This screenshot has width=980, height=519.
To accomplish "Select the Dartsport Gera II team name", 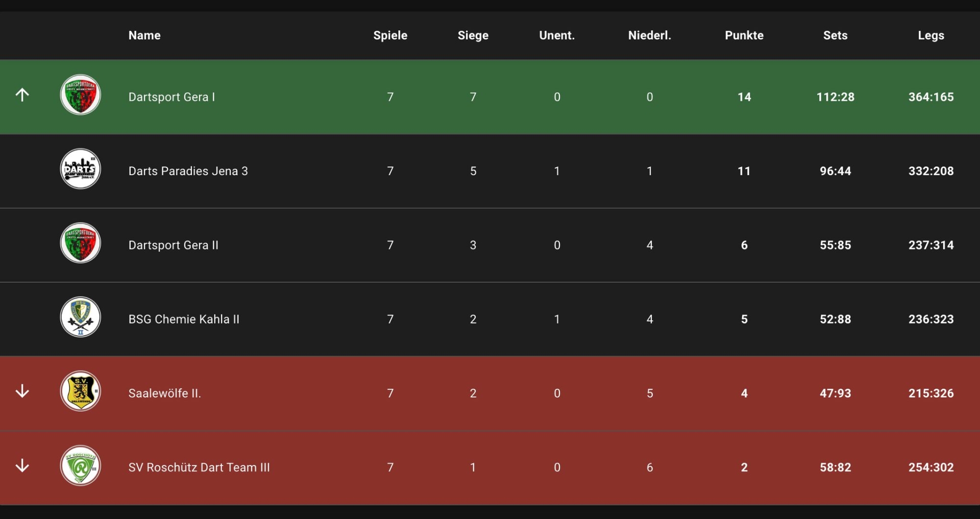I will click(x=173, y=245).
